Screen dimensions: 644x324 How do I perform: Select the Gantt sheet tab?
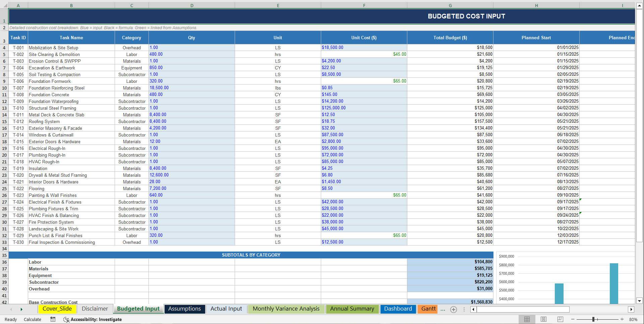(x=428, y=309)
